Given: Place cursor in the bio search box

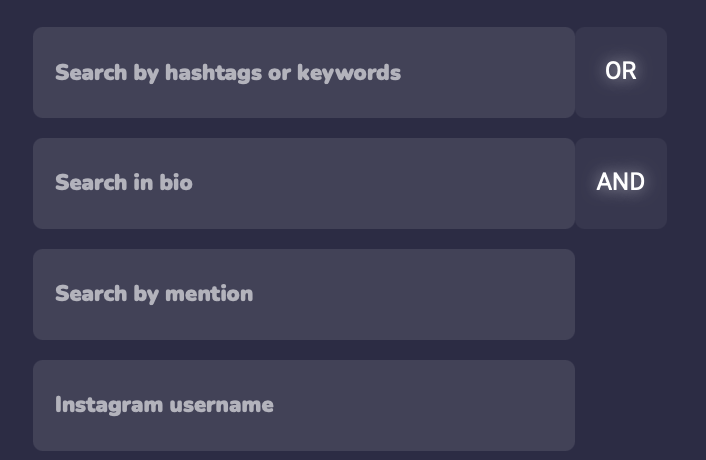Looking at the screenshot, I should tap(303, 183).
